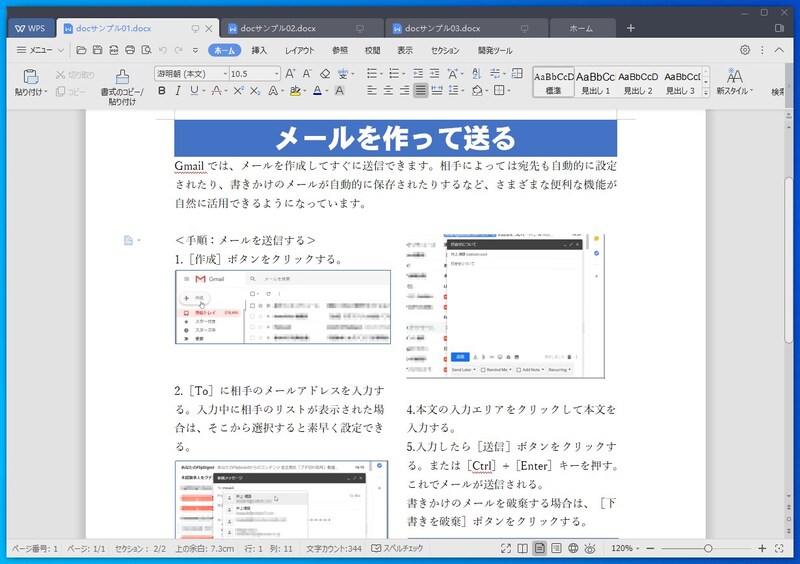Click the bulleted list icon
Screen dimensions: 800x564
click(372, 73)
